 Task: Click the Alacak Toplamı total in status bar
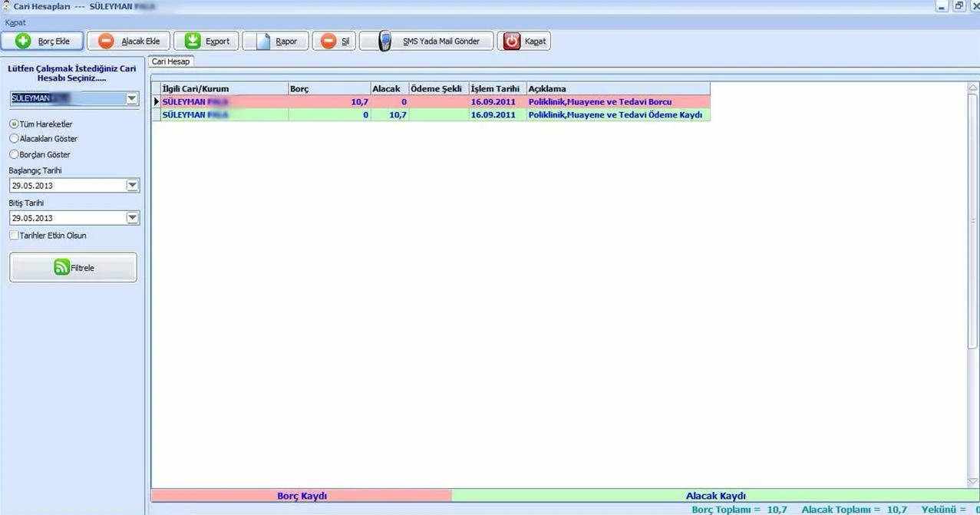click(854, 510)
